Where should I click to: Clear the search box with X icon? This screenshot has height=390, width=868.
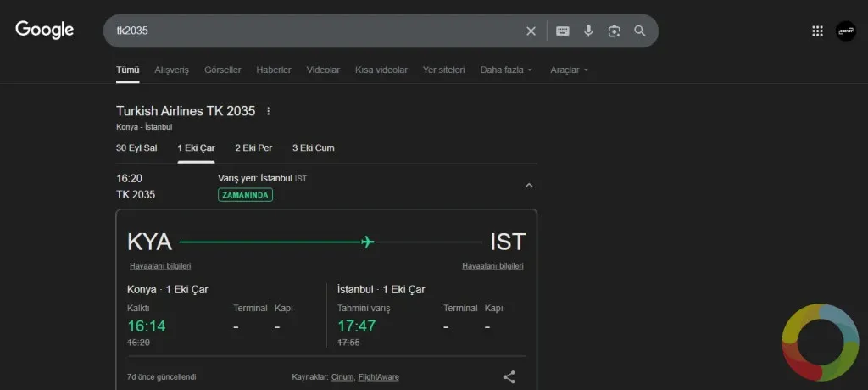[531, 31]
